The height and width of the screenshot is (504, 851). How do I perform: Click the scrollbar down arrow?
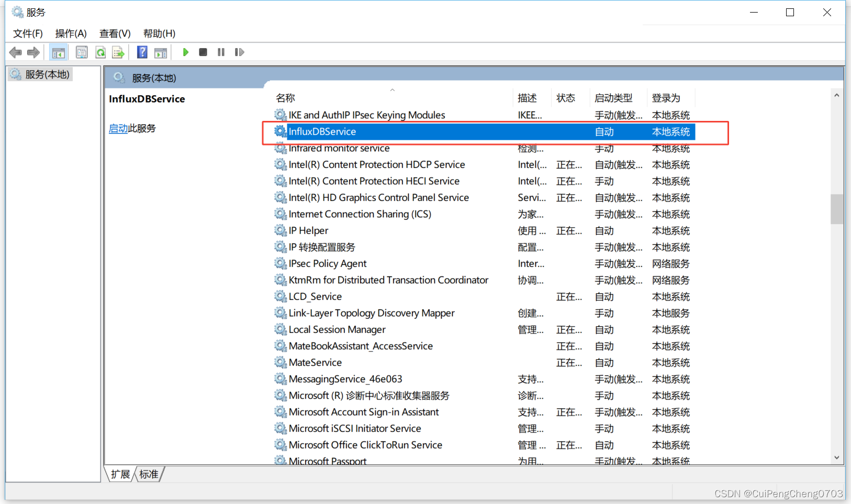[836, 457]
